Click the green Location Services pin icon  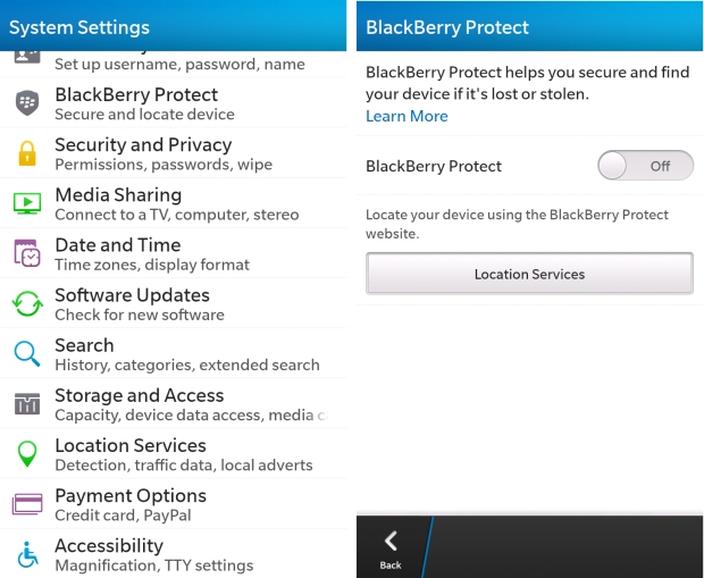click(x=27, y=454)
